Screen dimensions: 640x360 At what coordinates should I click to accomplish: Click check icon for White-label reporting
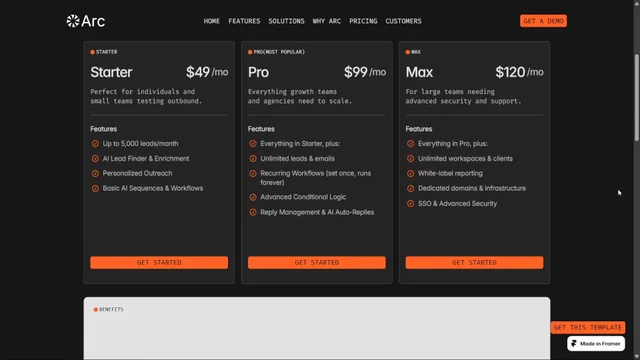(x=410, y=173)
